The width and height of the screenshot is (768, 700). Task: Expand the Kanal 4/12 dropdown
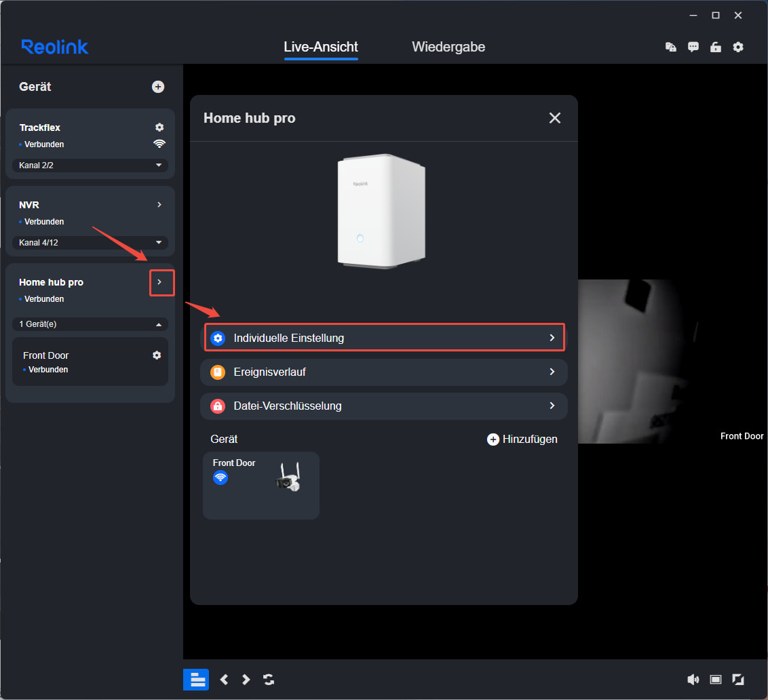pos(90,242)
